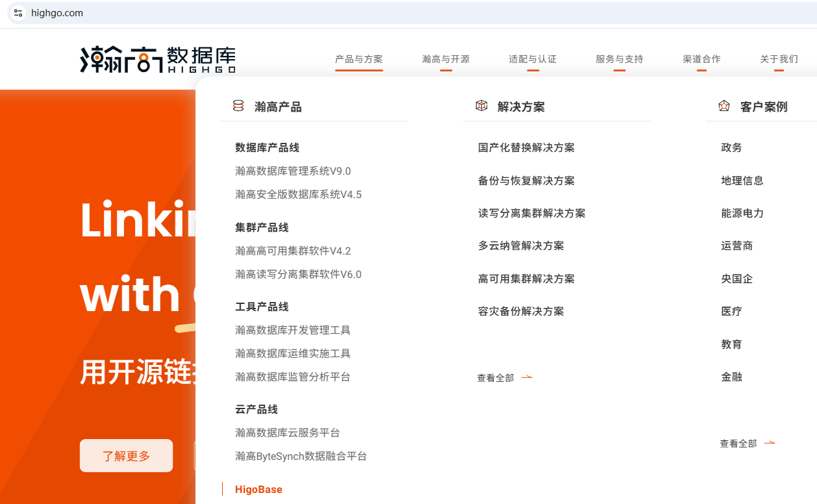817x504 pixels.
Task: Click the 云产品线 heading
Action: pos(257,409)
